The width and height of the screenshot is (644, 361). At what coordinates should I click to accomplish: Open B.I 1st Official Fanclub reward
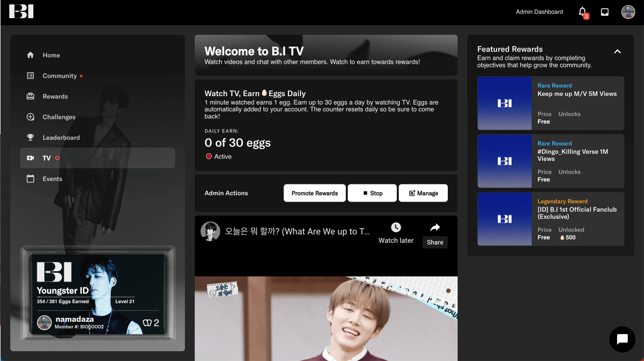coord(550,219)
